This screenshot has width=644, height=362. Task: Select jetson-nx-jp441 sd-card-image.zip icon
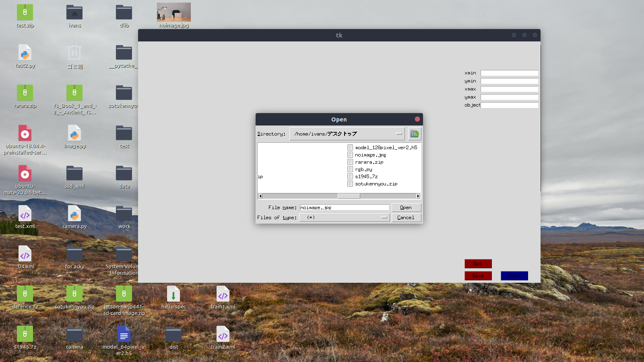124,294
